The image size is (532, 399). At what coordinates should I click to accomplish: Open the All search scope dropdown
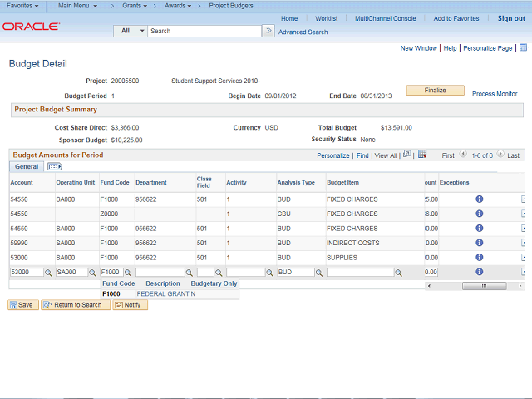[x=131, y=31]
